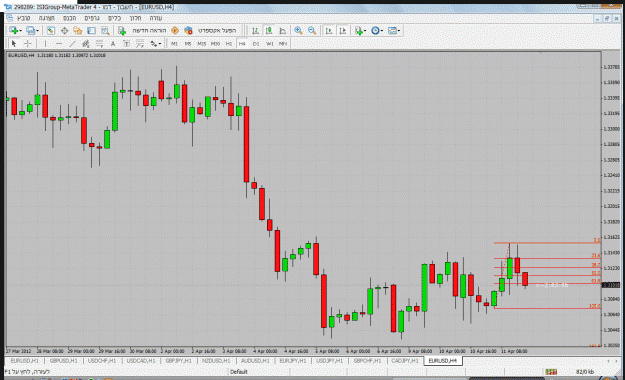Switch chart to candlestick style
625x380 pixels.
pos(269,31)
